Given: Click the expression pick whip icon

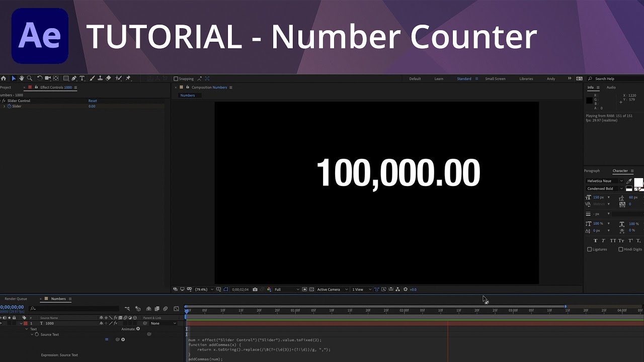Looking at the screenshot, I should click(117, 339).
